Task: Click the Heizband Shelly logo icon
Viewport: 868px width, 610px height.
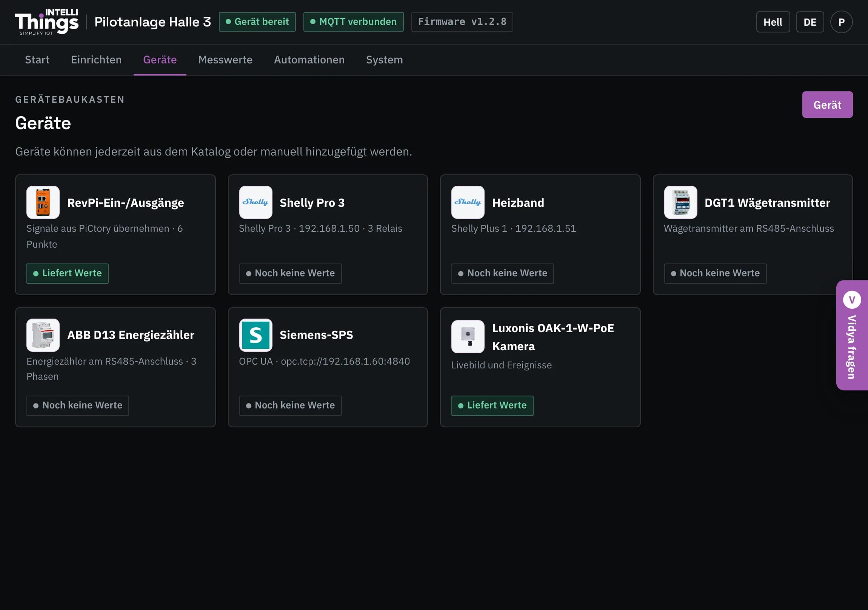Action: (x=468, y=202)
